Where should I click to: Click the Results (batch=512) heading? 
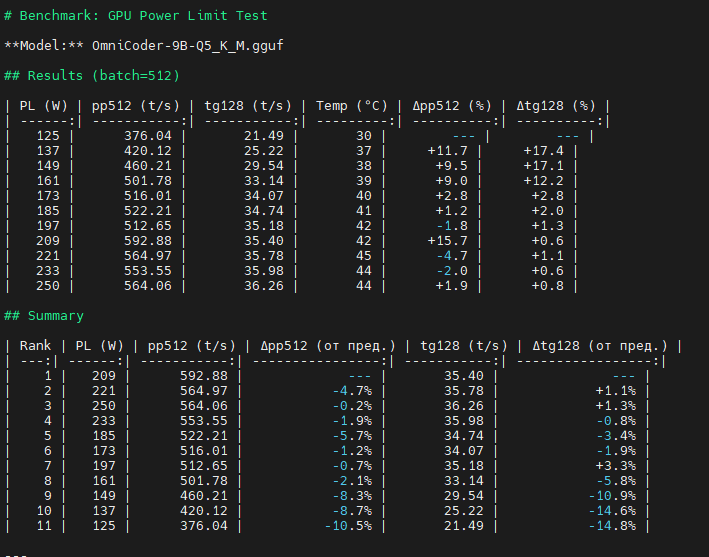[x=92, y=76]
